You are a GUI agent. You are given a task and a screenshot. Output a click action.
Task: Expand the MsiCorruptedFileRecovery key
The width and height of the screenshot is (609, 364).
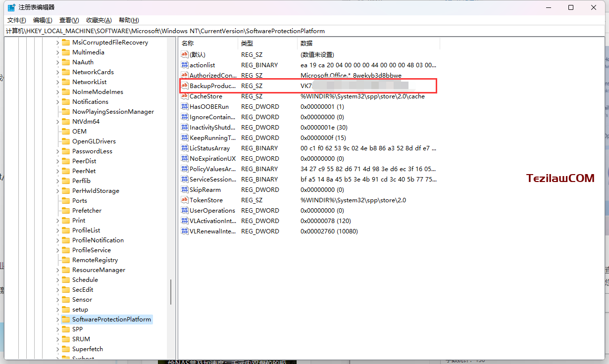coord(57,42)
